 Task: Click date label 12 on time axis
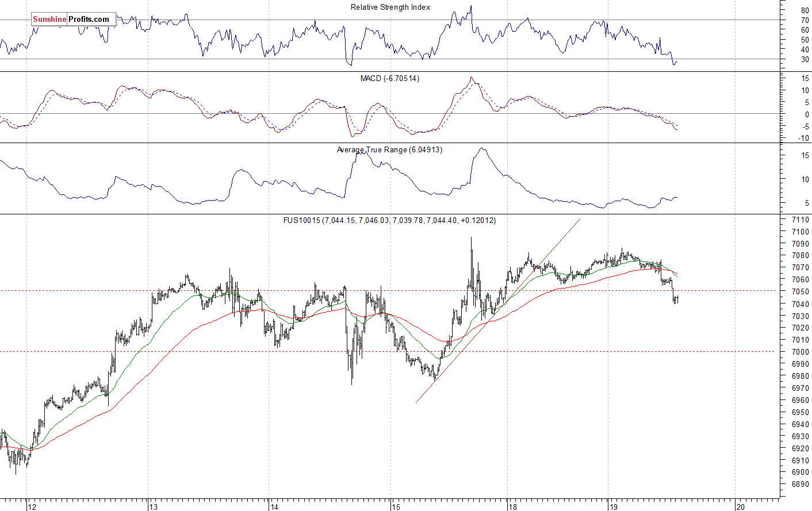tap(32, 506)
